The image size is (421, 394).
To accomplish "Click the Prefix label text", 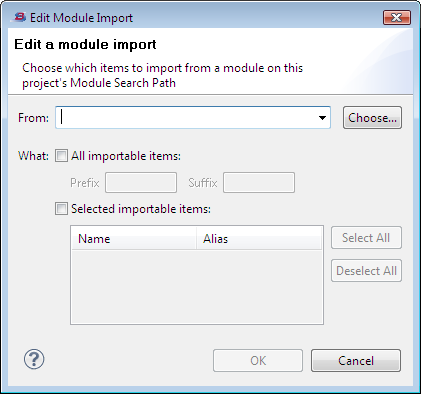I will pos(85,183).
